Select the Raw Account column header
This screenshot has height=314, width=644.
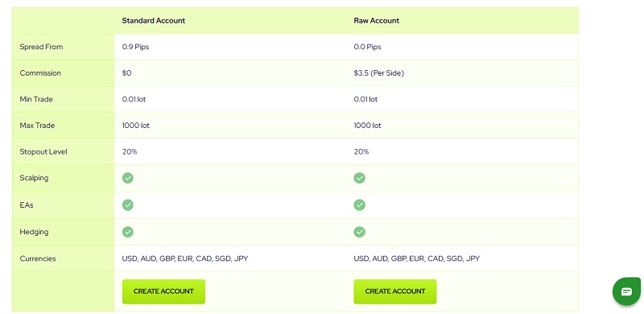[x=377, y=21]
